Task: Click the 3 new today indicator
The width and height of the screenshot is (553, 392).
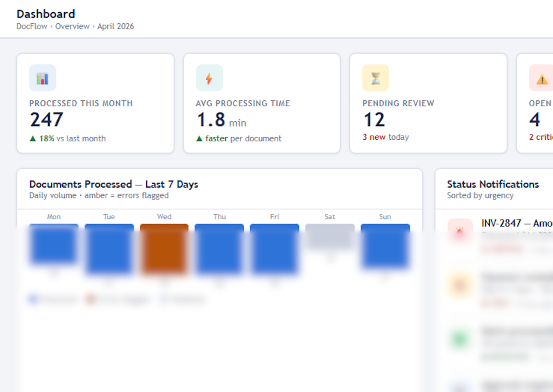Action: (385, 137)
